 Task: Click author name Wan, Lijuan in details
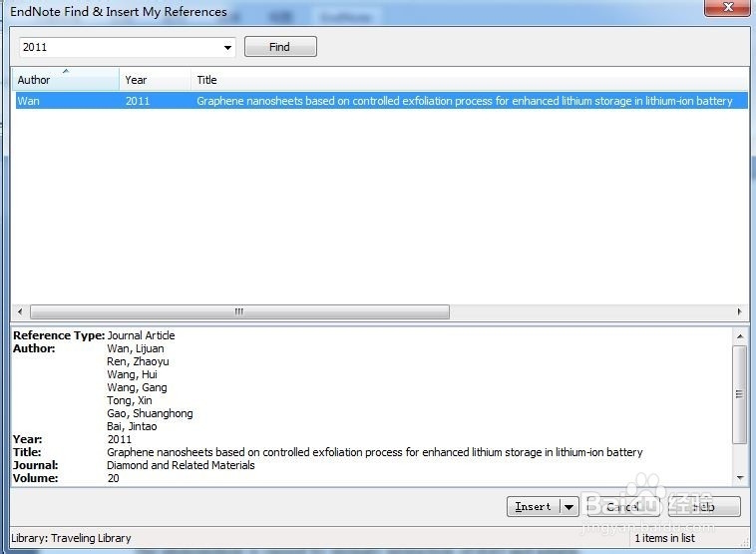[136, 348]
